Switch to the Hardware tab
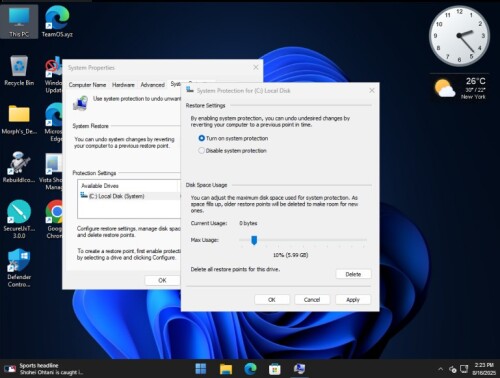The width and height of the screenshot is (500, 378). pos(123,85)
